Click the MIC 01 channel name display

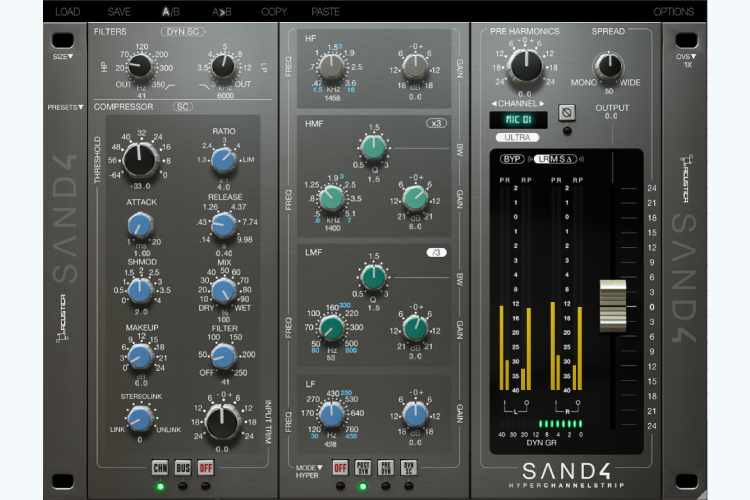point(518,120)
